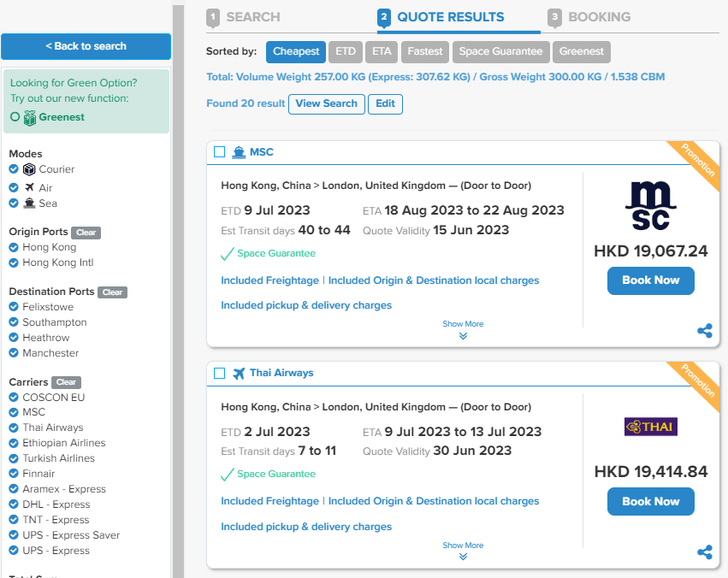Sort results by ETA
The image size is (728, 578).
[382, 51]
